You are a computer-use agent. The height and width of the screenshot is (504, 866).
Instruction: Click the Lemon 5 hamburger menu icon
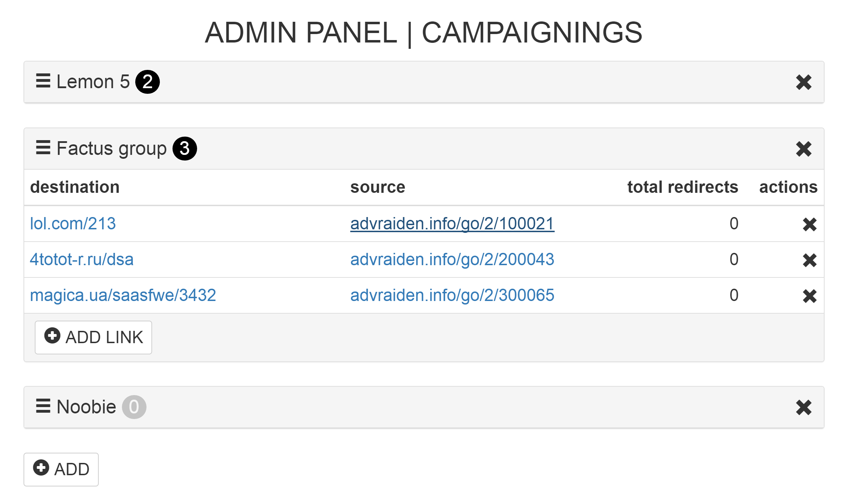click(43, 81)
